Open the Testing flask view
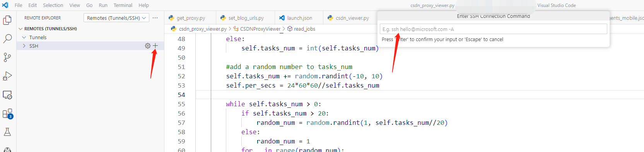The height and width of the screenshot is (152, 644). coord(7,132)
